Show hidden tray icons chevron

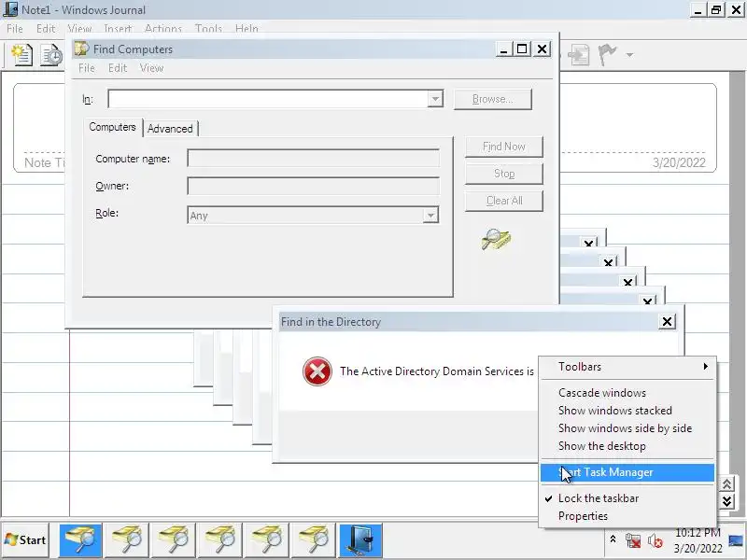click(613, 539)
